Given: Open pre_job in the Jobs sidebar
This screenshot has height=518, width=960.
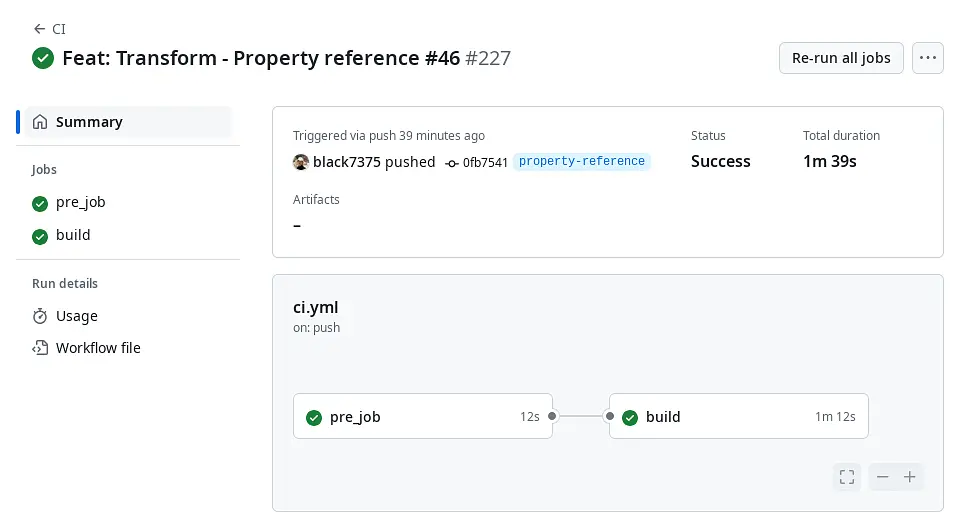Looking at the screenshot, I should click(80, 202).
